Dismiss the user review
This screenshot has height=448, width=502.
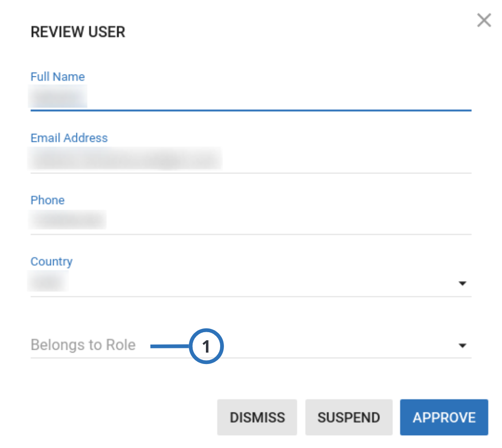257,417
